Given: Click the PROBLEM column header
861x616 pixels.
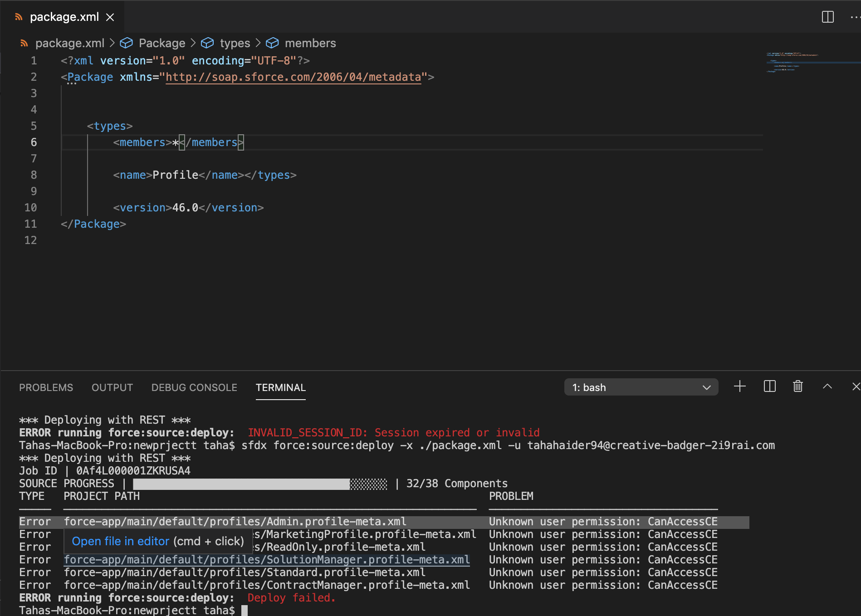Looking at the screenshot, I should 511,496.
